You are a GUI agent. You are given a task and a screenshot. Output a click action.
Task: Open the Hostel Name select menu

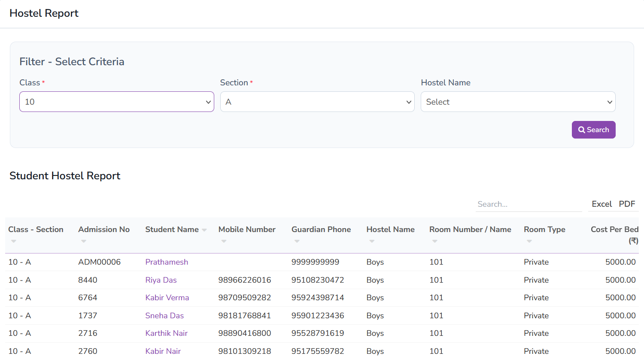click(x=518, y=102)
